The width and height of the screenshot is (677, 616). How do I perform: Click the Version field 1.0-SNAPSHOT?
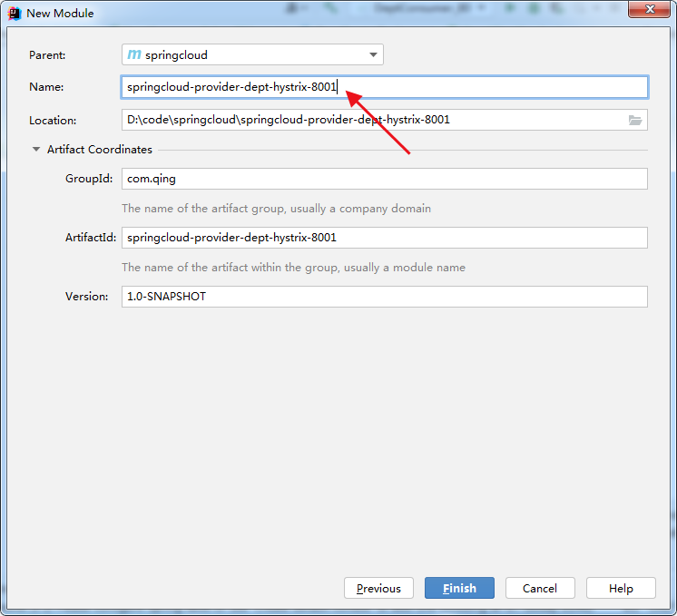(x=385, y=297)
